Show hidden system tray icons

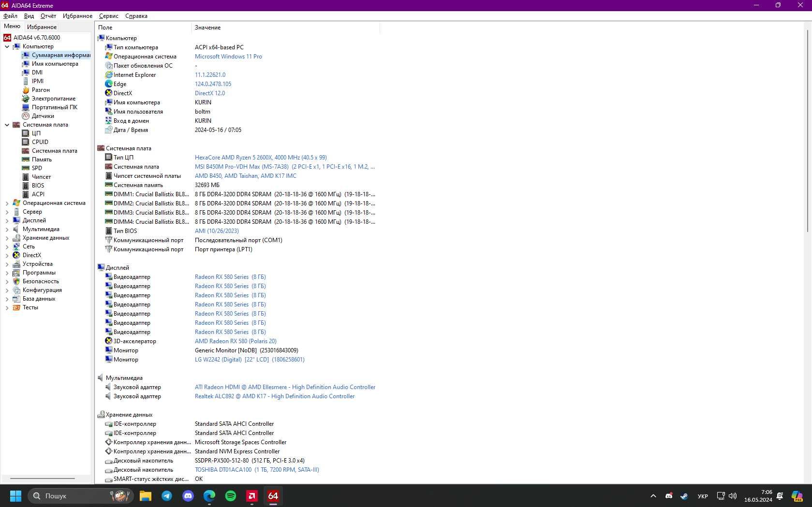coord(653,496)
